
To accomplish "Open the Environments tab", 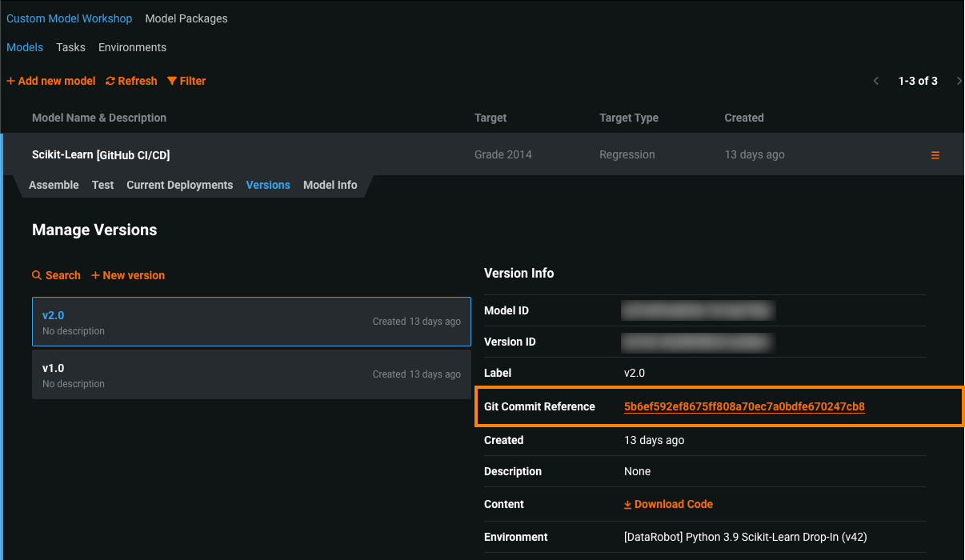I will tap(132, 47).
